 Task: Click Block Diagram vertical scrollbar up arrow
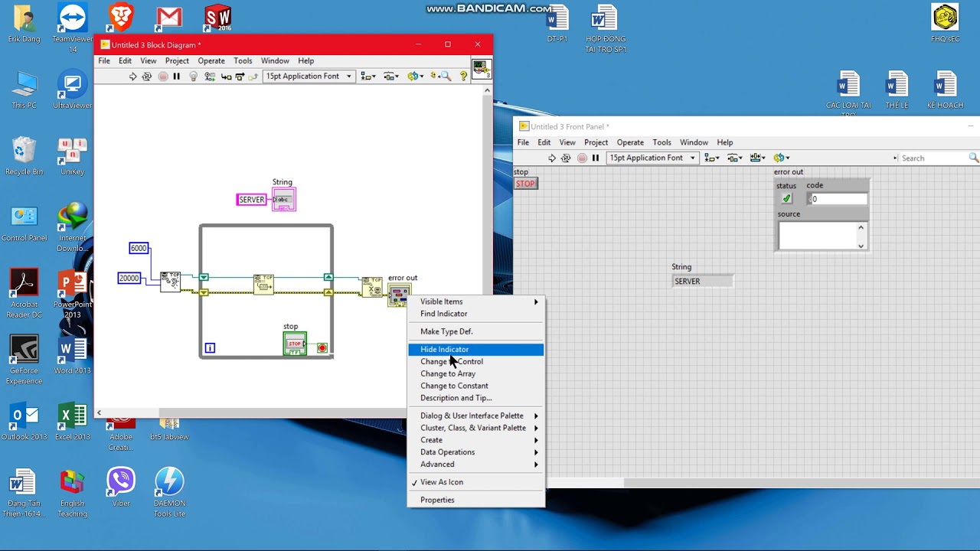[487, 90]
